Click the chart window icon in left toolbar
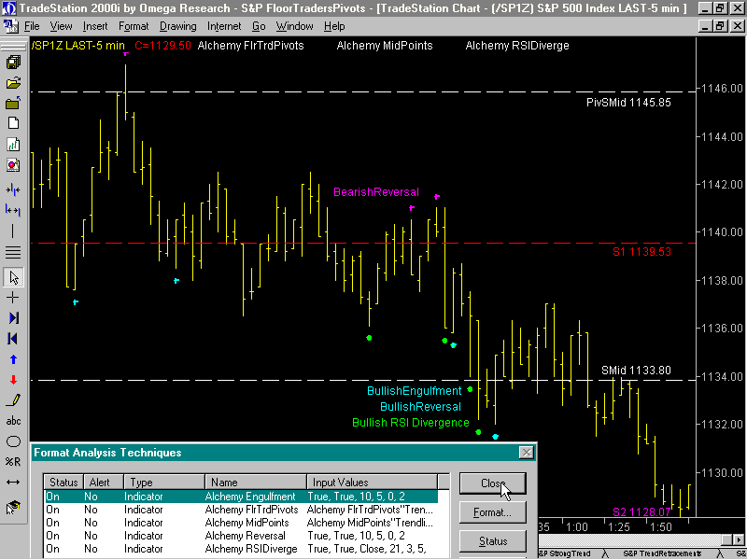The height and width of the screenshot is (560, 747). (13, 145)
